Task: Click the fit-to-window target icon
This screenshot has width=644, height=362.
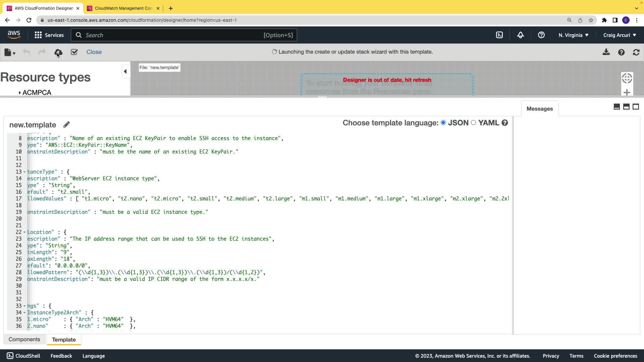Action: point(627,78)
